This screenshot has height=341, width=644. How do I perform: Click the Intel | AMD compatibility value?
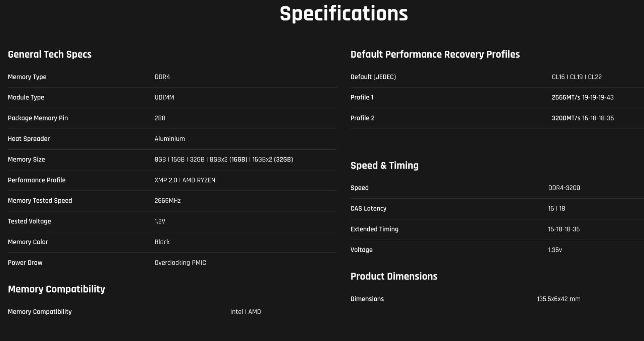point(246,312)
